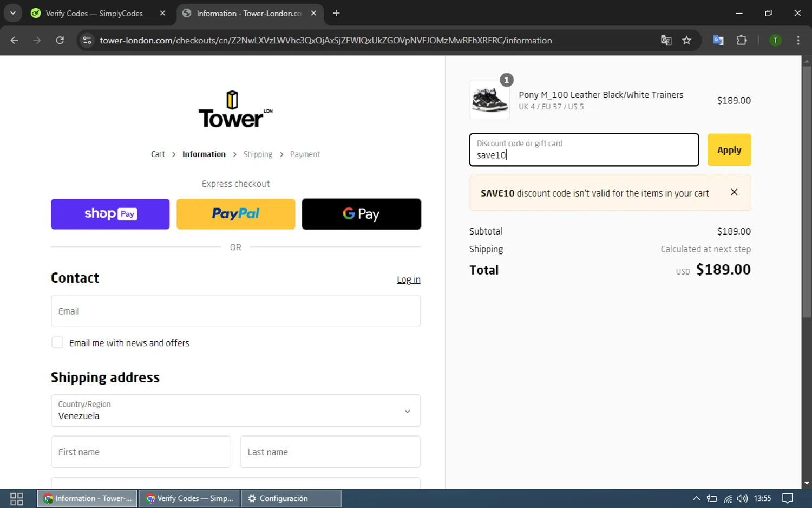This screenshot has height=508, width=812.
Task: Reload the current page
Action: click(60, 40)
